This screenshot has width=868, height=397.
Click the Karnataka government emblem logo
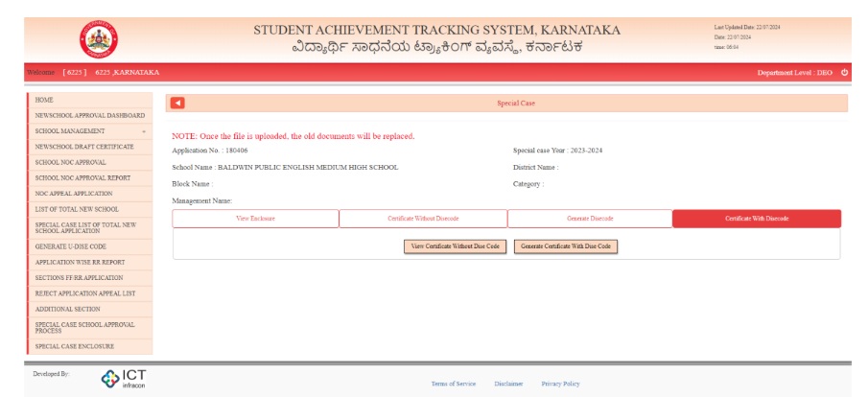(x=95, y=38)
